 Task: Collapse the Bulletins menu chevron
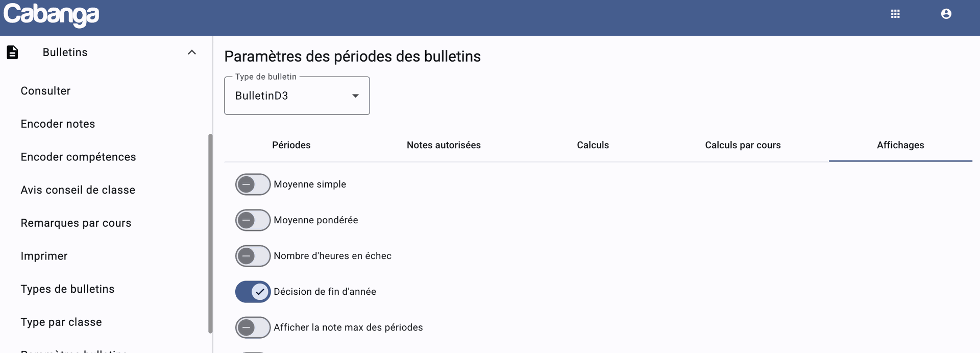tap(192, 52)
